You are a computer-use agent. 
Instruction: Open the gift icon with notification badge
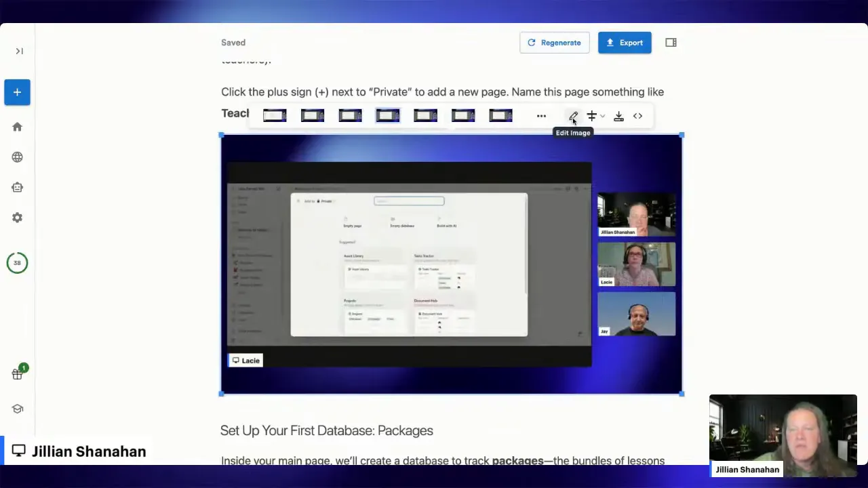(18, 373)
